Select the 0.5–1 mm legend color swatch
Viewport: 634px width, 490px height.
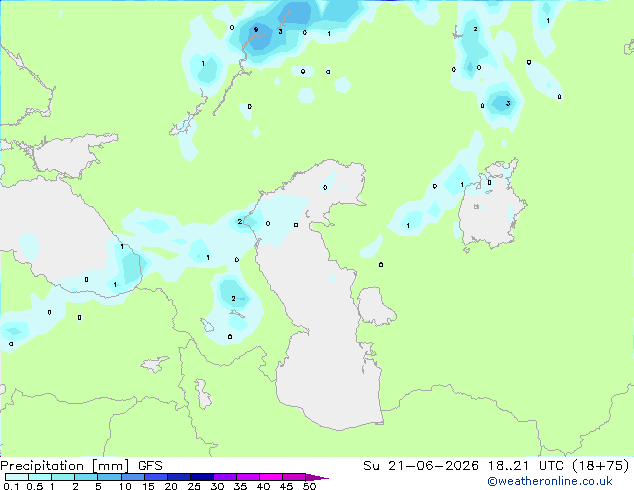40,477
